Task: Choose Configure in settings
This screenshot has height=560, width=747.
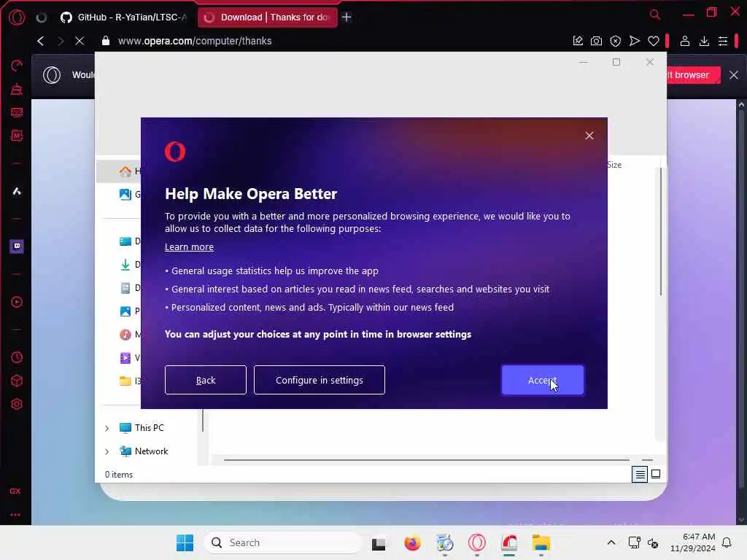Action: click(x=320, y=380)
